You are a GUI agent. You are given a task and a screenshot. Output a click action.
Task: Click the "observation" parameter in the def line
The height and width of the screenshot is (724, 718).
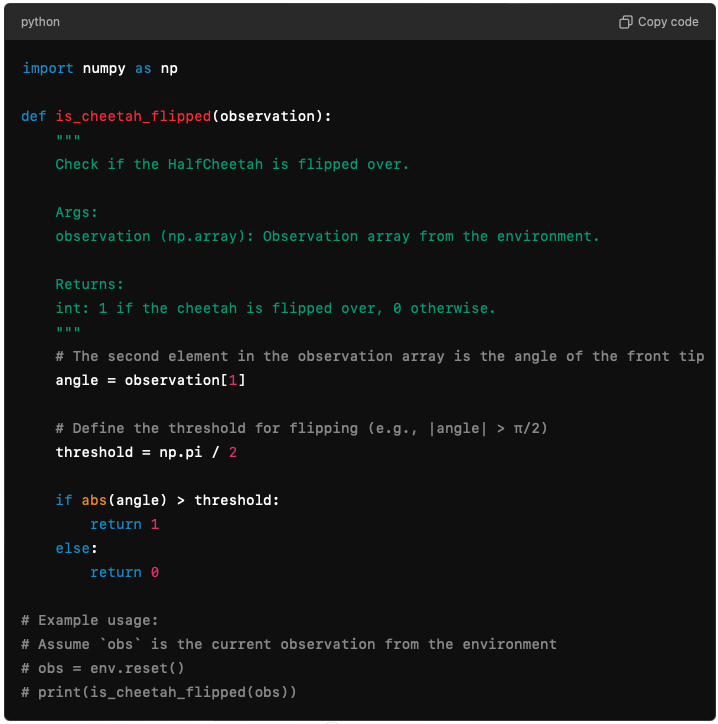click(x=267, y=116)
